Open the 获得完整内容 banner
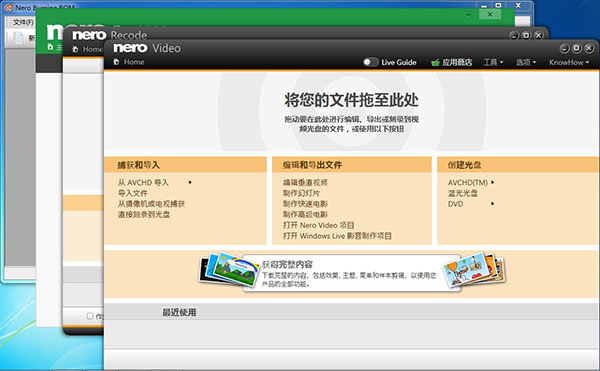This screenshot has height=371, width=600. point(352,273)
